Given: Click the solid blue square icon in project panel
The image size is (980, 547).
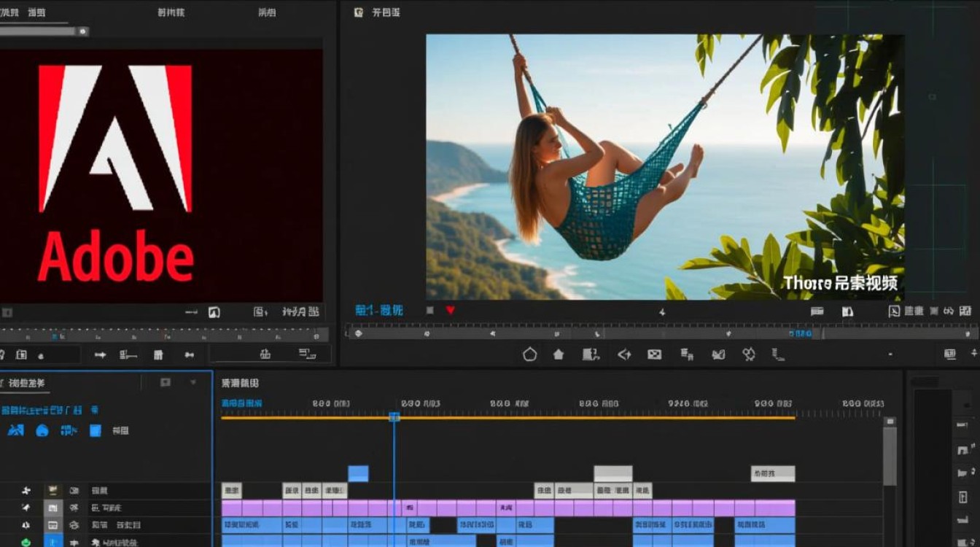Looking at the screenshot, I should [x=96, y=430].
